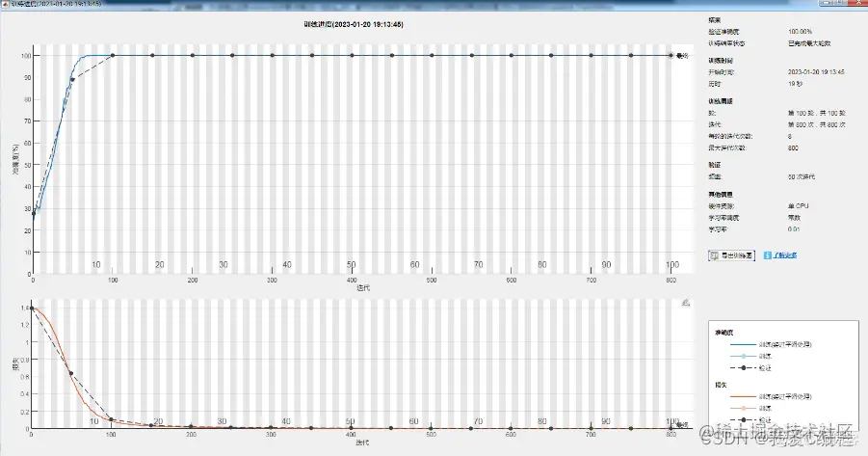
Task: Click the start time value 2023-01-20 19:13:45
Action: coord(816,72)
